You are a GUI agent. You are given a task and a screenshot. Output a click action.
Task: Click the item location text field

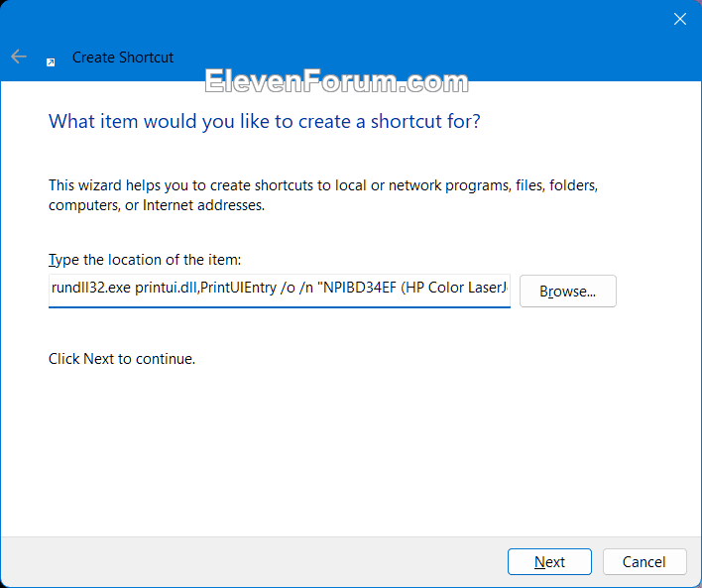pyautogui.click(x=280, y=291)
